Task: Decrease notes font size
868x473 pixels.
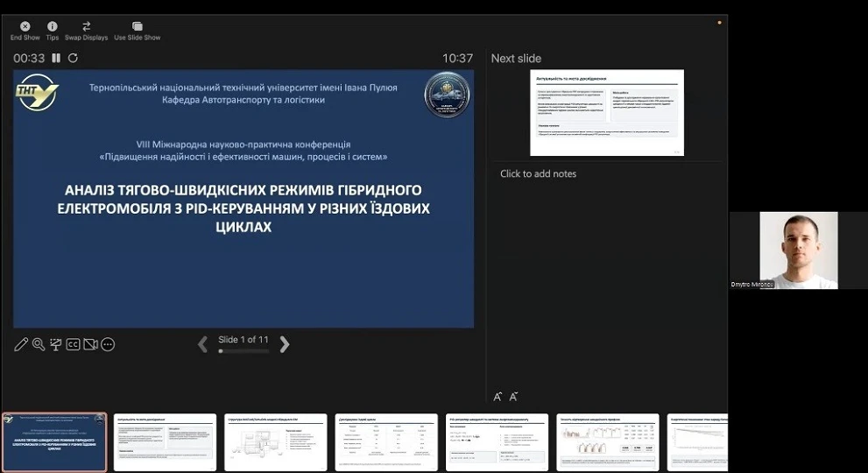Action: click(x=513, y=397)
